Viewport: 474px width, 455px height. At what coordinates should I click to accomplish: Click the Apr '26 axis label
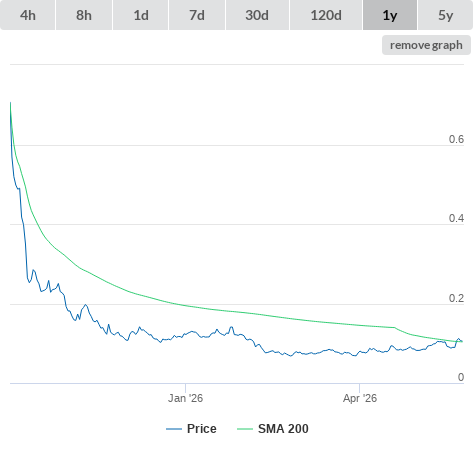point(360,398)
